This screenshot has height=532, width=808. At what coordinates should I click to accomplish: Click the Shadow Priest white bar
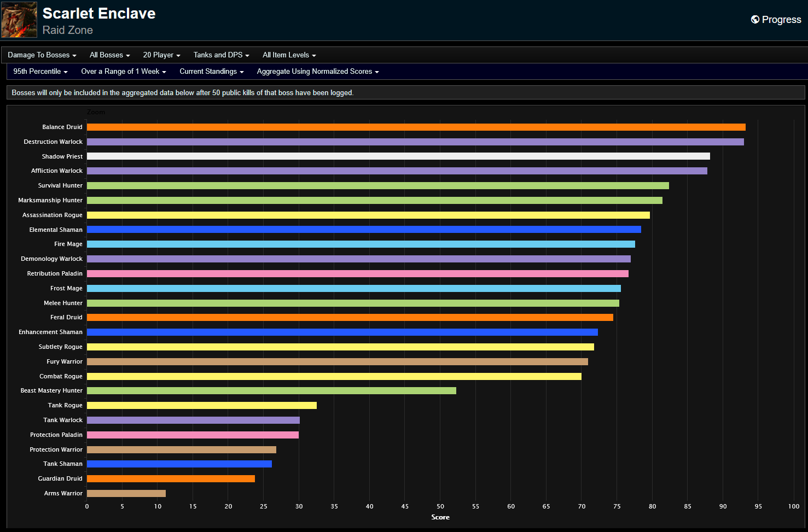point(398,156)
